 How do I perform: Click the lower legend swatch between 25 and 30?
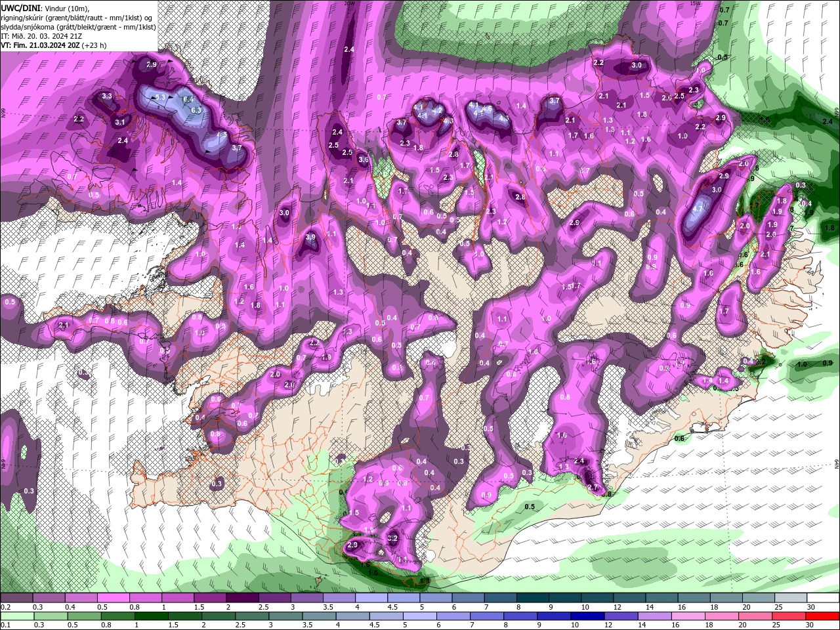pyautogui.click(x=789, y=616)
